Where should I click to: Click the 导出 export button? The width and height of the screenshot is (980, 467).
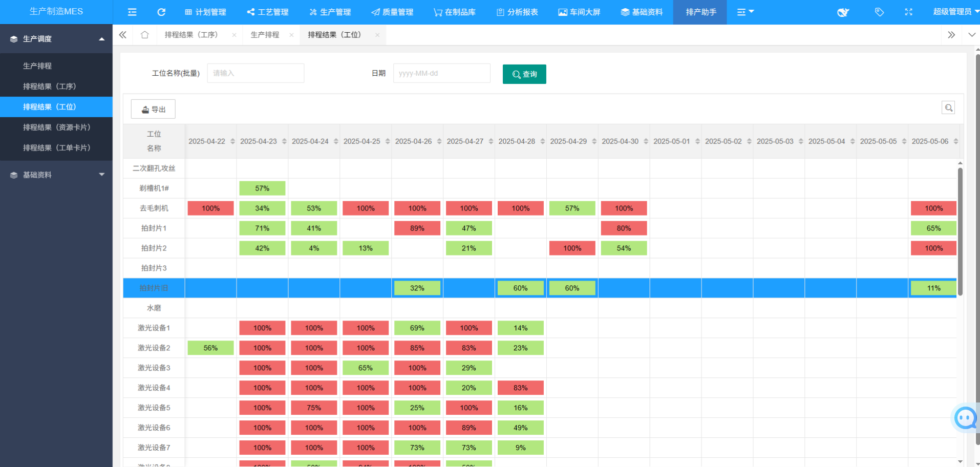coord(153,109)
